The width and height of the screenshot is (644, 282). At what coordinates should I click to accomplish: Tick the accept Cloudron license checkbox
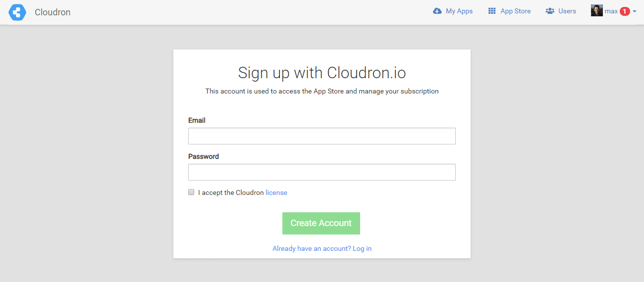pyautogui.click(x=191, y=192)
